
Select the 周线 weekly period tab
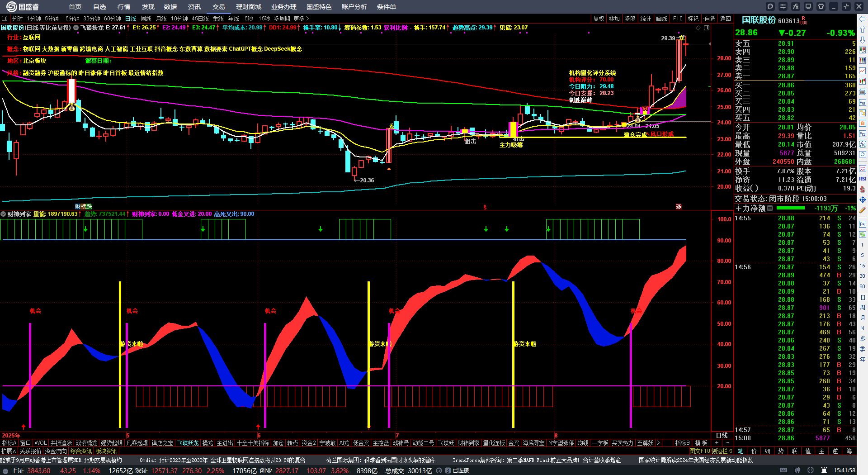tap(146, 19)
